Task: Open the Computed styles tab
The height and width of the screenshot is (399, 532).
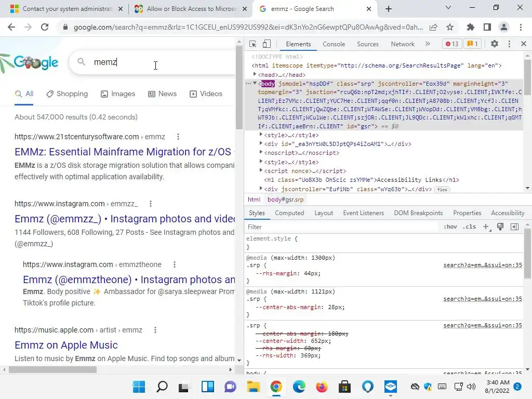Action: coord(289,213)
